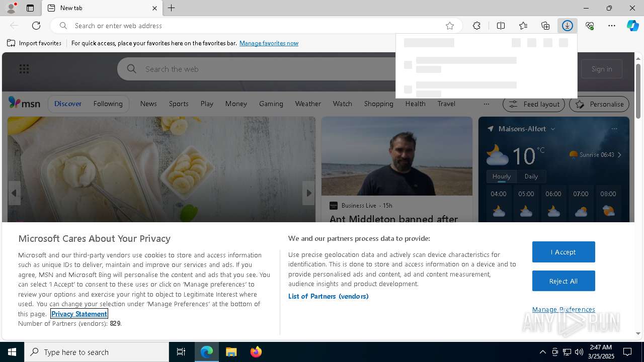Show hidden system tray icons
The height and width of the screenshot is (362, 644).
(542, 352)
